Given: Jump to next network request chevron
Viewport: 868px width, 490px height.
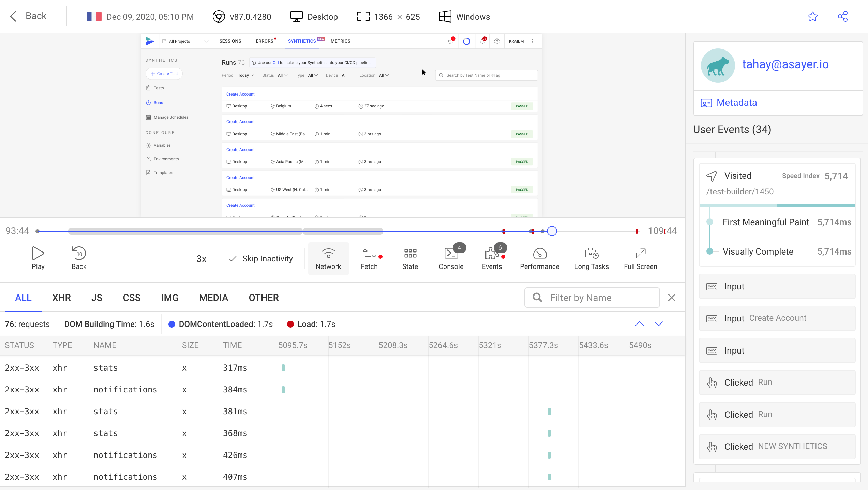Looking at the screenshot, I should pos(659,324).
